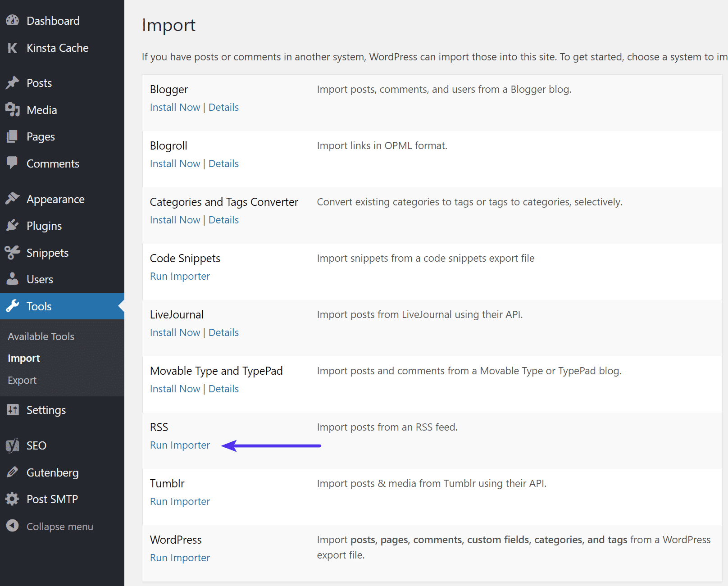
Task: Open the Tools wrench icon
Action: coord(13,306)
